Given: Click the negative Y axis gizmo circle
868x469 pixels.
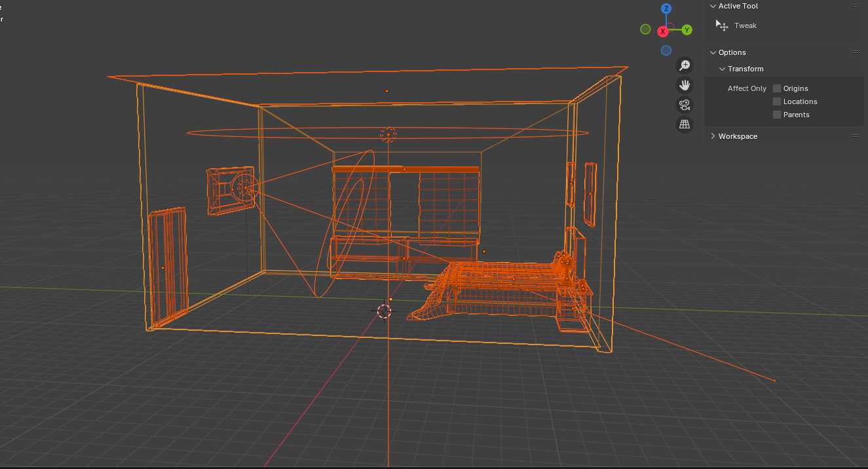Looking at the screenshot, I should (x=645, y=29).
